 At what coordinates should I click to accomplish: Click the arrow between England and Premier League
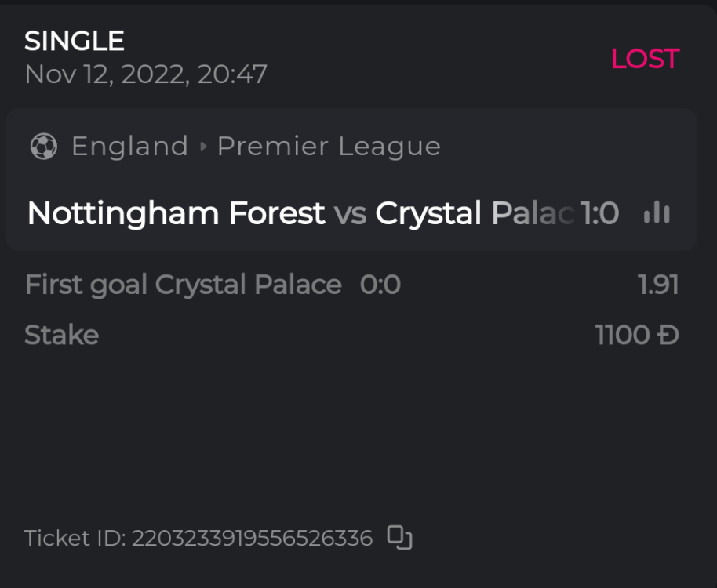point(203,147)
